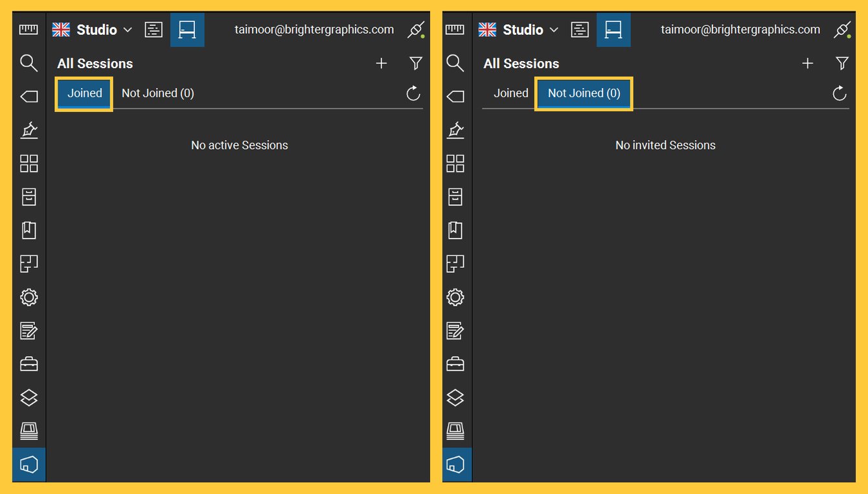Open the Layers panel icon
The height and width of the screenshot is (494, 868).
tap(29, 397)
